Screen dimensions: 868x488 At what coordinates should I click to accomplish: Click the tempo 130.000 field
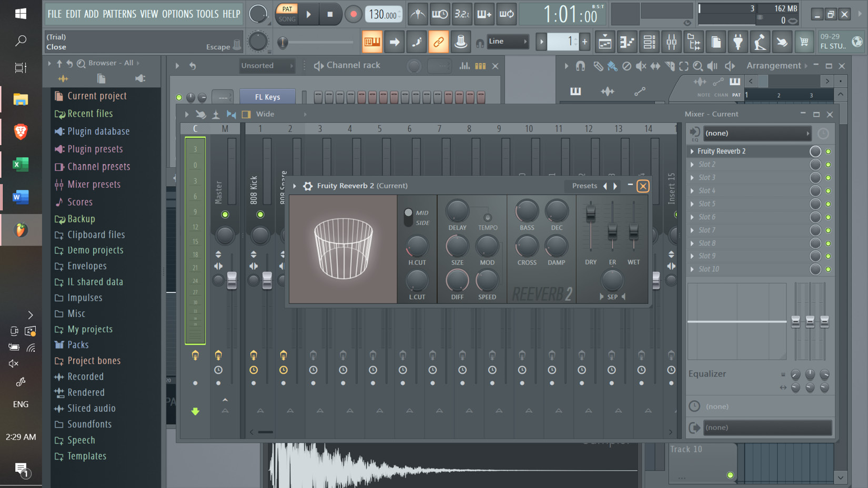pos(384,14)
